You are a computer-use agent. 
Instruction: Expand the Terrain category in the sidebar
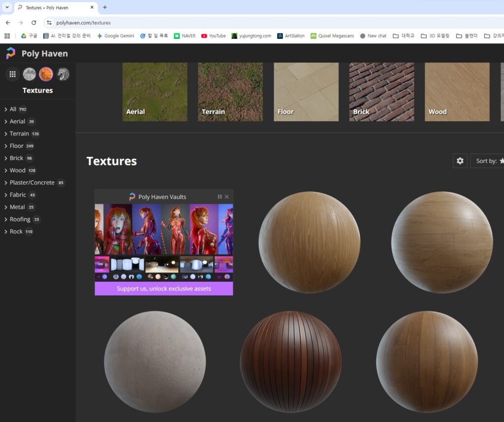[x=19, y=133]
